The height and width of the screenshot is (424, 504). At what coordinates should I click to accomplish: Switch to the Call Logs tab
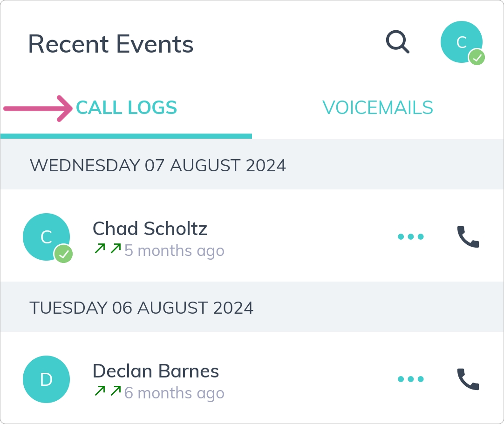click(126, 108)
